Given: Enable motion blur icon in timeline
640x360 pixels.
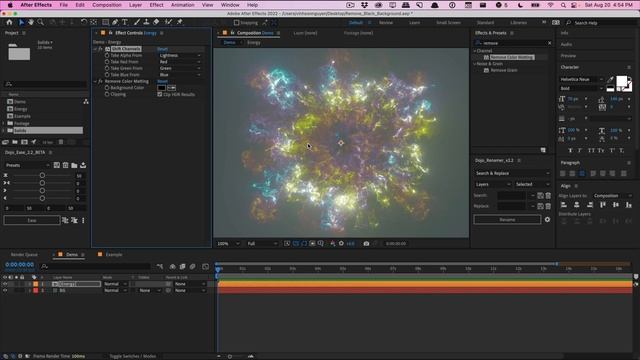Looking at the screenshot, I should [192, 267].
